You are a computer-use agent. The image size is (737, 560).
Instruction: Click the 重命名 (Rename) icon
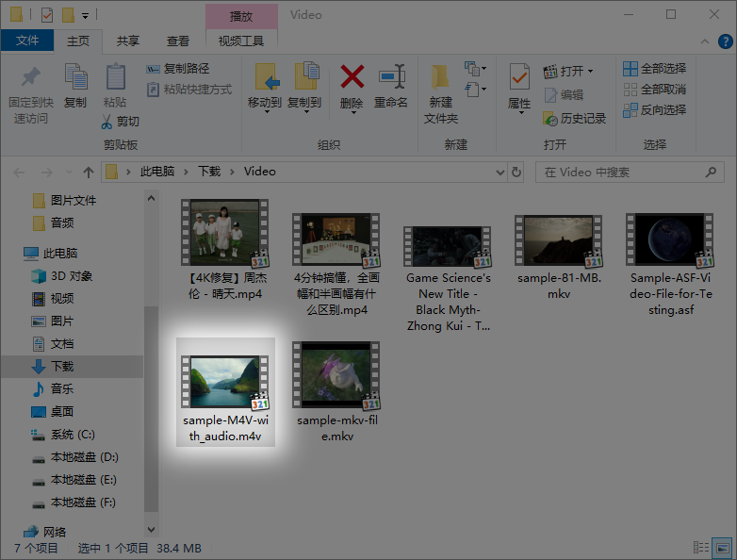(391, 77)
